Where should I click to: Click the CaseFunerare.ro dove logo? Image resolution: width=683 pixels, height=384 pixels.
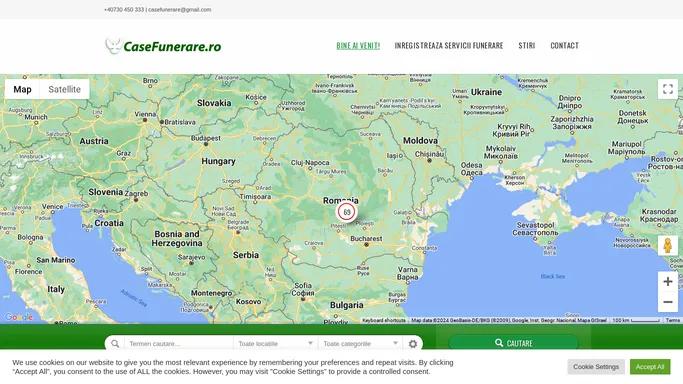tap(113, 46)
